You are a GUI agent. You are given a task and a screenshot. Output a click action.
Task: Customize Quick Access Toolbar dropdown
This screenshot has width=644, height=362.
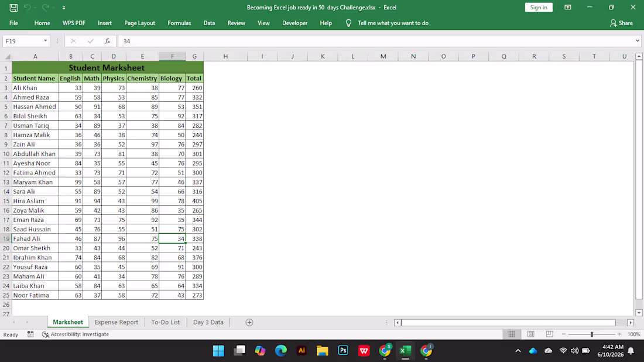(x=64, y=8)
